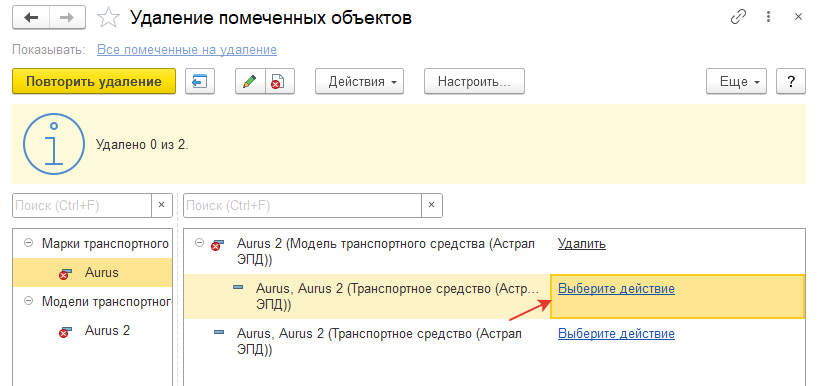The image size is (823, 386).
Task: Click the deletion mark document icon
Action: [x=280, y=81]
